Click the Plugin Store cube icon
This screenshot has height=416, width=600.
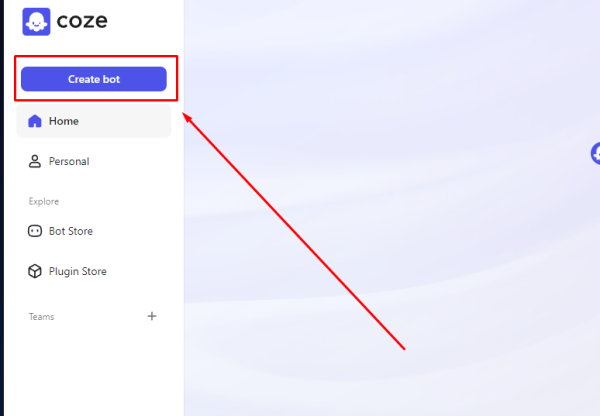click(35, 271)
